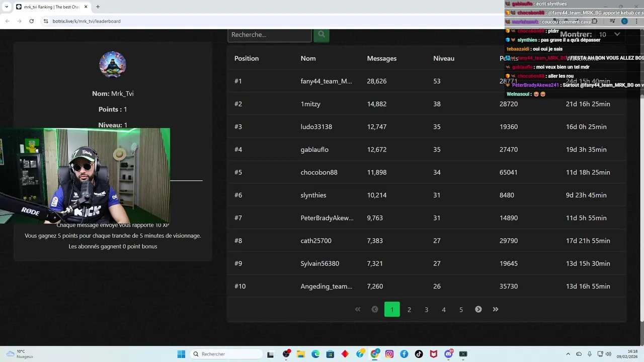Open the Montrer rows-per-page dropdown
The height and width of the screenshot is (362, 644).
(x=609, y=34)
